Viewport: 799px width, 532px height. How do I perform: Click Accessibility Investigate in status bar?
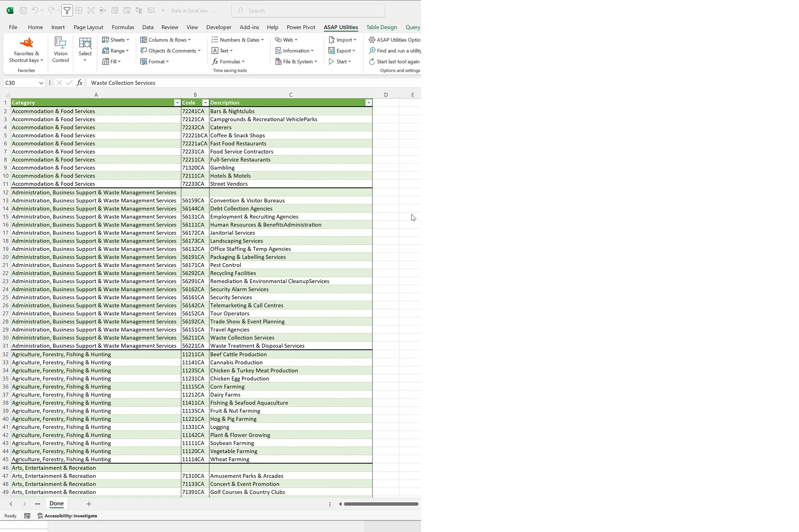(67, 516)
